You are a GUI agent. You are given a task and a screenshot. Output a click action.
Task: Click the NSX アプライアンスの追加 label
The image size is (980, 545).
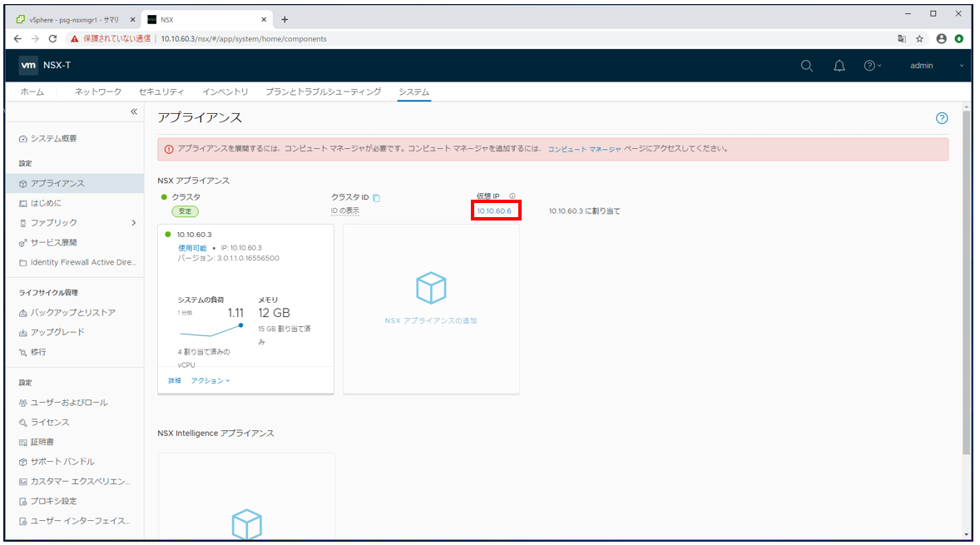click(431, 320)
